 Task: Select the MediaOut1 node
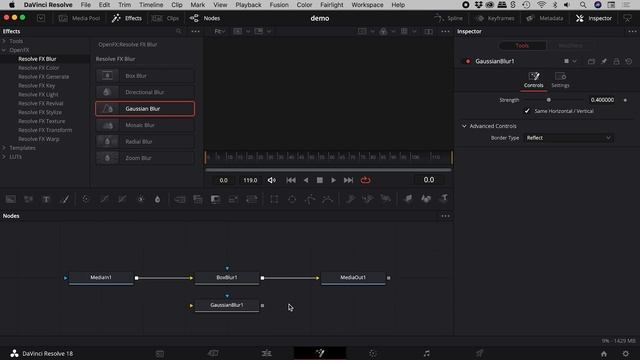(x=353, y=278)
